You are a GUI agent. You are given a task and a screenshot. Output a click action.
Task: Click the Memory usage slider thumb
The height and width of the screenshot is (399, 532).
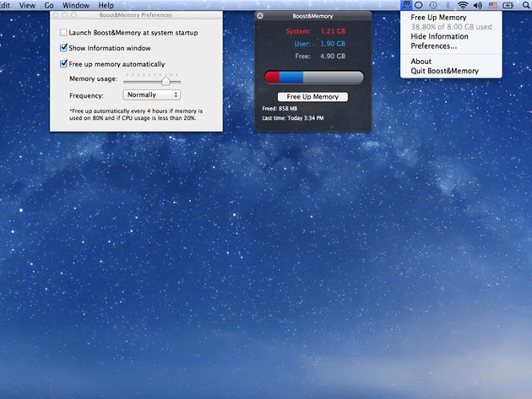[x=166, y=81]
